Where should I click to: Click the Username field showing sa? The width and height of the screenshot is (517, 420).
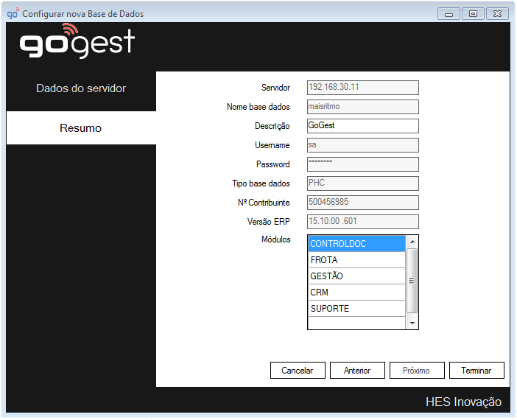[363, 145]
